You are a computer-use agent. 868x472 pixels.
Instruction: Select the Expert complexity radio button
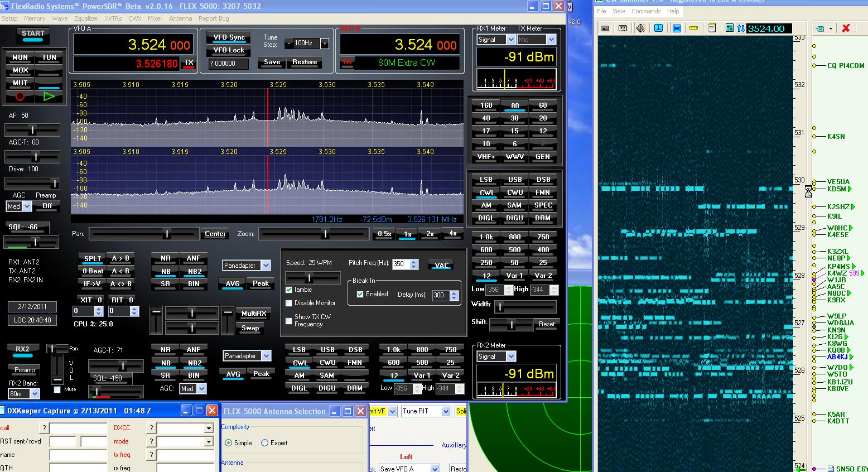265,443
